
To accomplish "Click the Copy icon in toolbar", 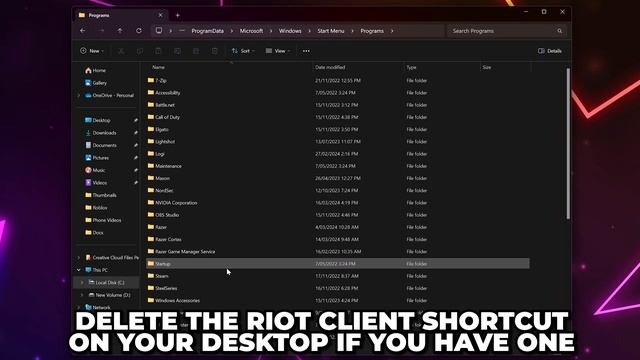I will 140,51.
